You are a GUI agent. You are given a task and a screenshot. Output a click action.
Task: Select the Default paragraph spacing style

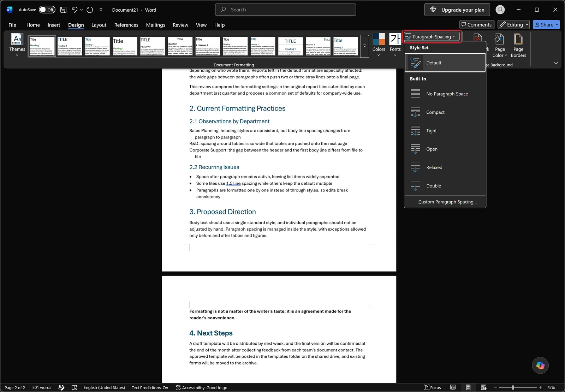(x=445, y=63)
